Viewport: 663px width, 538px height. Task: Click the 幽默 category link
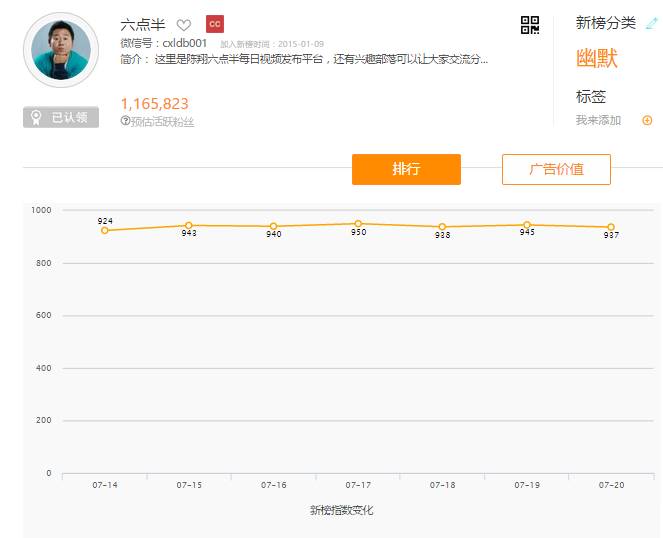[597, 59]
